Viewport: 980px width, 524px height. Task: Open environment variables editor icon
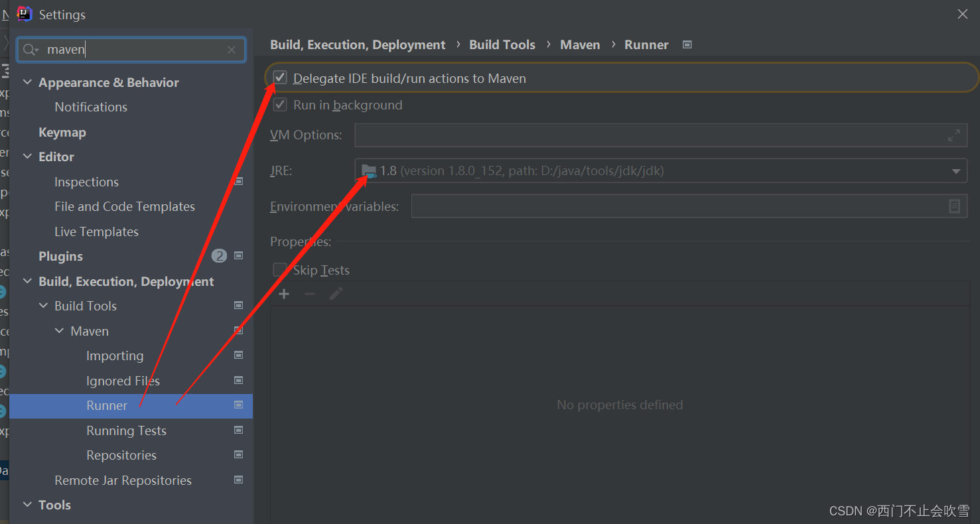954,206
